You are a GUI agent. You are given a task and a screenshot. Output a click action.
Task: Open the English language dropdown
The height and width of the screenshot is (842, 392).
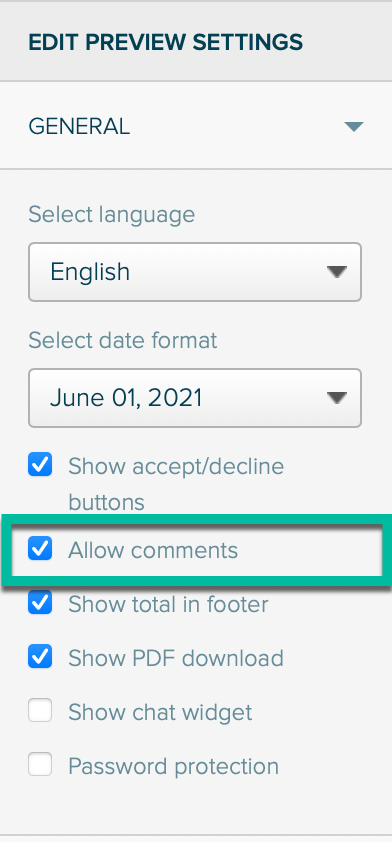pos(195,272)
